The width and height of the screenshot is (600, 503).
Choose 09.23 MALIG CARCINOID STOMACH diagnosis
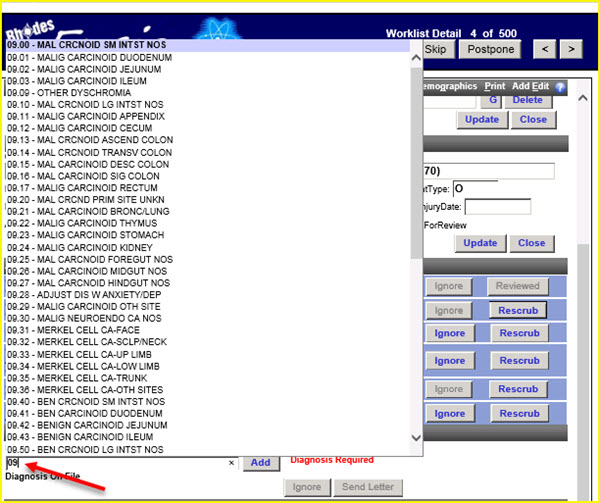(84, 236)
